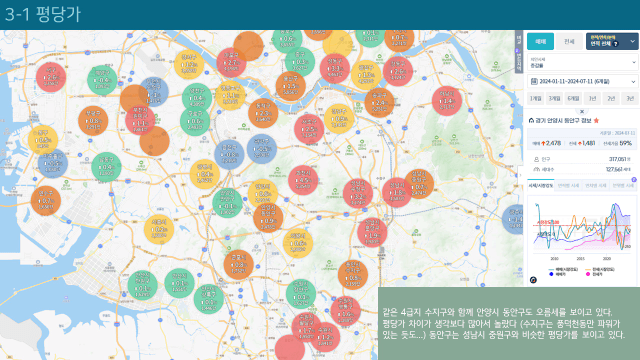Select the red 하남시 bubble on the map
This screenshot has width=640, height=360.
(447, 101)
